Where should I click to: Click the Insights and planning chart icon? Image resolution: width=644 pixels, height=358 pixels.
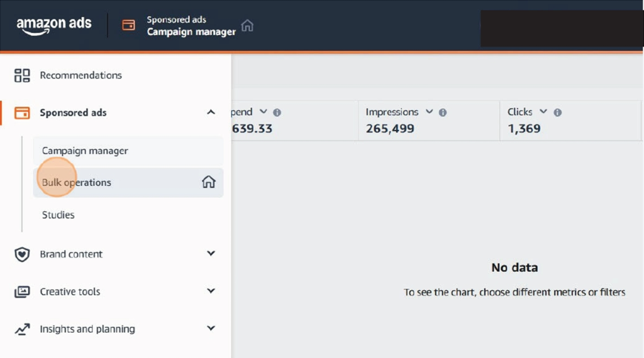click(22, 329)
